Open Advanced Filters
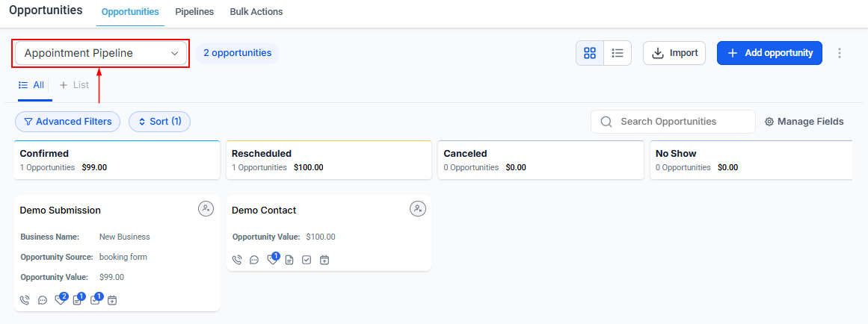Image resolution: width=868 pixels, height=324 pixels. (x=67, y=122)
